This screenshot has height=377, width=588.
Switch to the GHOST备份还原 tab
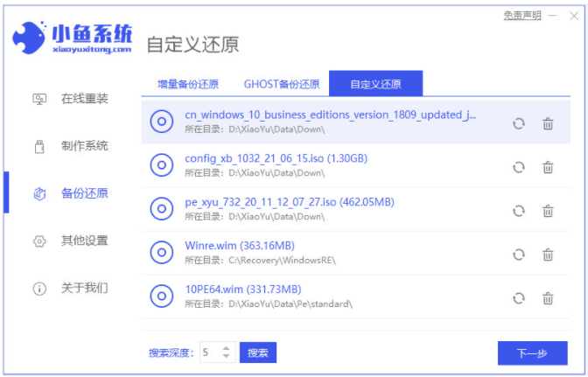[281, 84]
